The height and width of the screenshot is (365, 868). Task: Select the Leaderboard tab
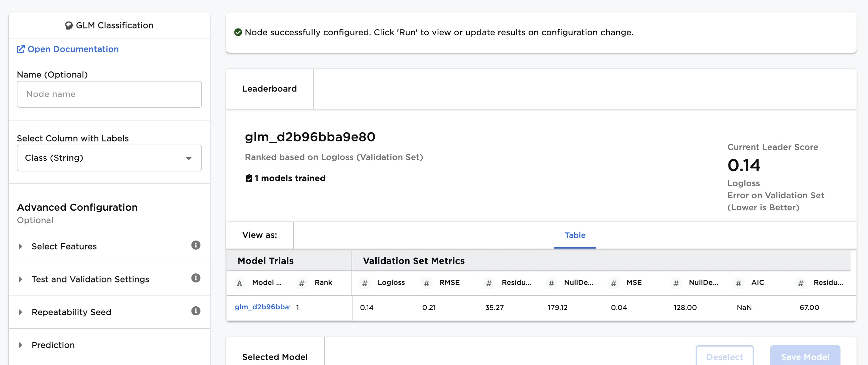pos(270,89)
